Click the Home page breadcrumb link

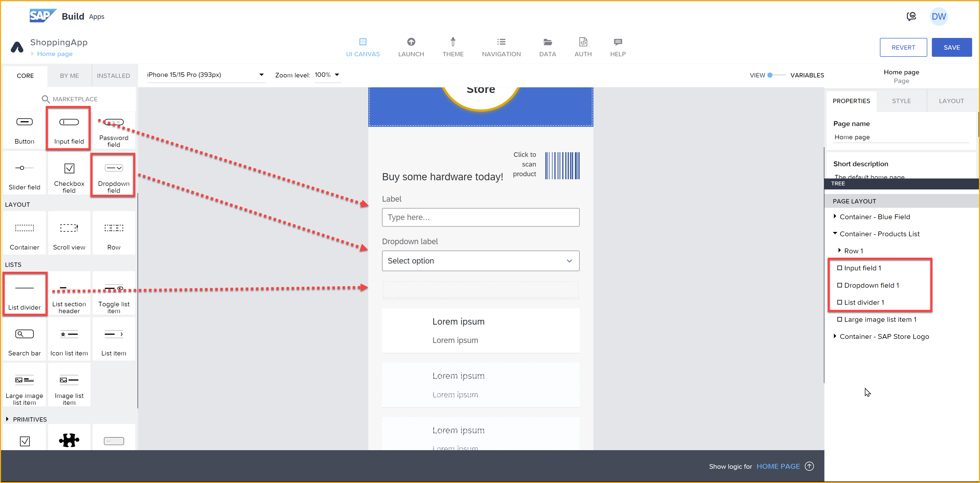55,54
